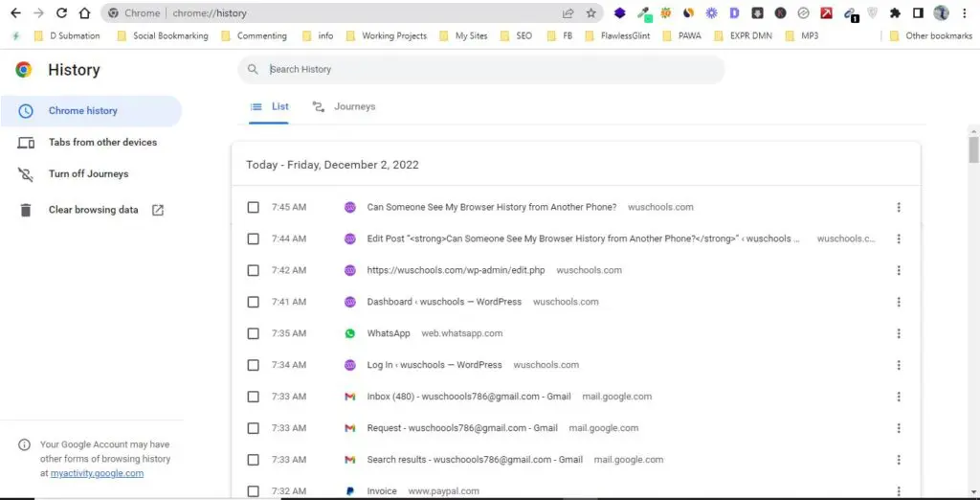Image resolution: width=980 pixels, height=500 pixels.
Task: Open the three-dot menu for the Dashboard entry
Action: 899,302
